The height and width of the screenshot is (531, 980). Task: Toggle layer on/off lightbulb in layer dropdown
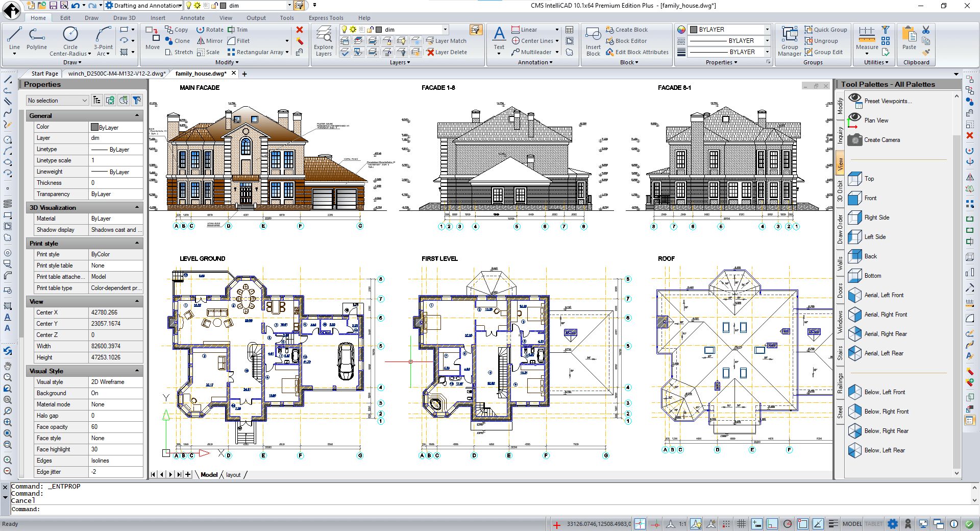[x=345, y=30]
